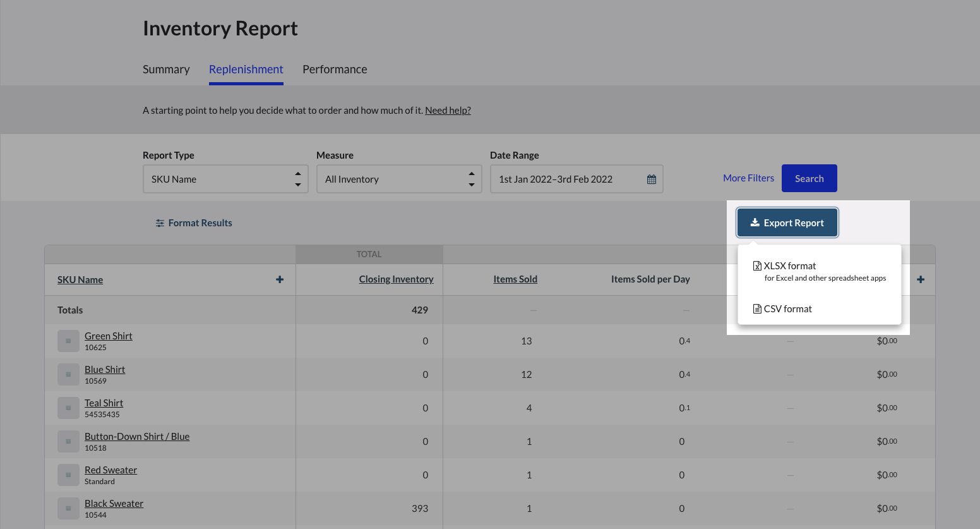Click the Need help? link
Screen dimensions: 980x529
click(x=448, y=111)
